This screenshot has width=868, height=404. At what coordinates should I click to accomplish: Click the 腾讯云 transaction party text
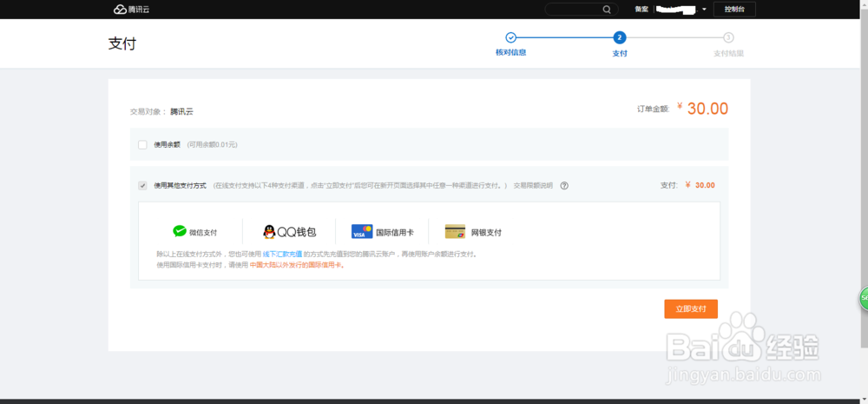(x=181, y=112)
